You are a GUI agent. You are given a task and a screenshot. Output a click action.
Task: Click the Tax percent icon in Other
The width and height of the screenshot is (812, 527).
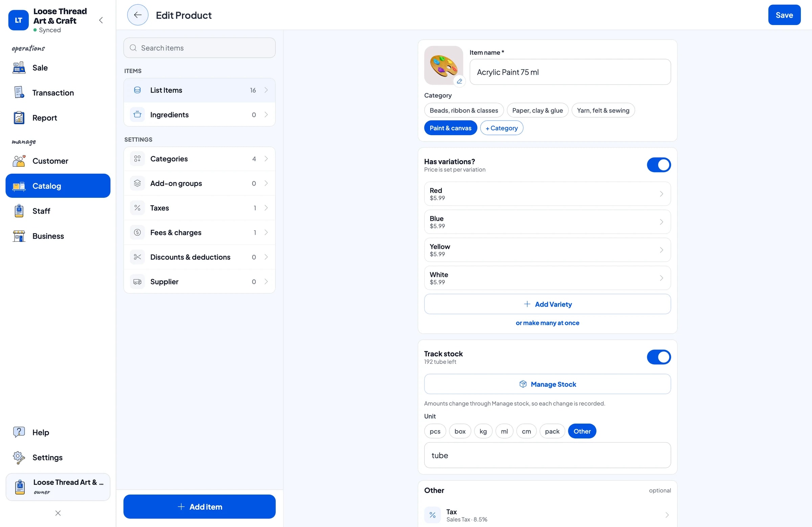click(432, 515)
